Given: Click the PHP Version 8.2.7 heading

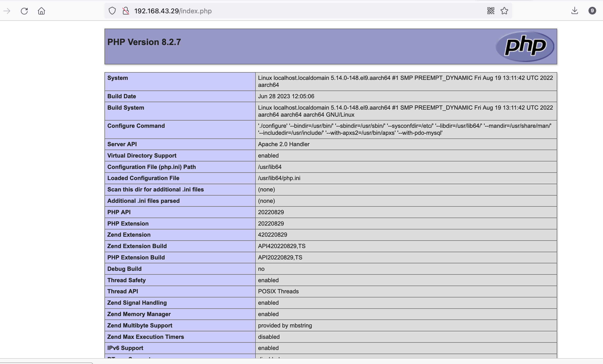Looking at the screenshot, I should click(x=144, y=42).
